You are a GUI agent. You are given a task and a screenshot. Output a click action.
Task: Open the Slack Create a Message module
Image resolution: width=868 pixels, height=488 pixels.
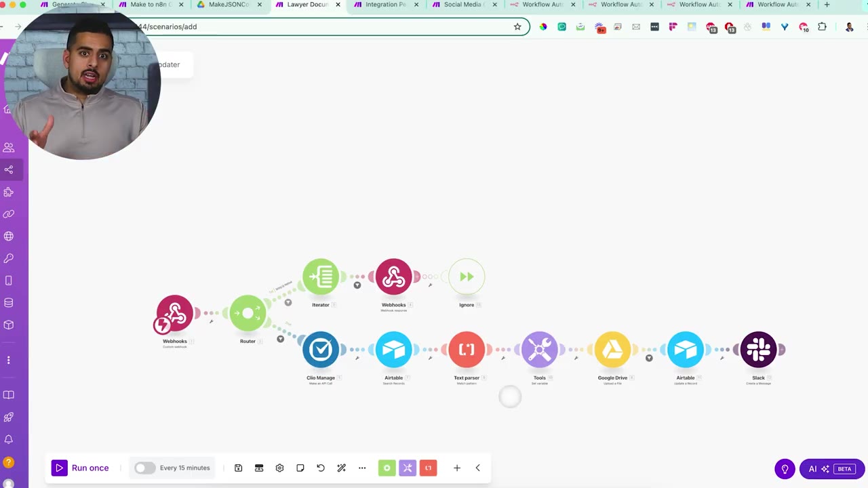(758, 350)
